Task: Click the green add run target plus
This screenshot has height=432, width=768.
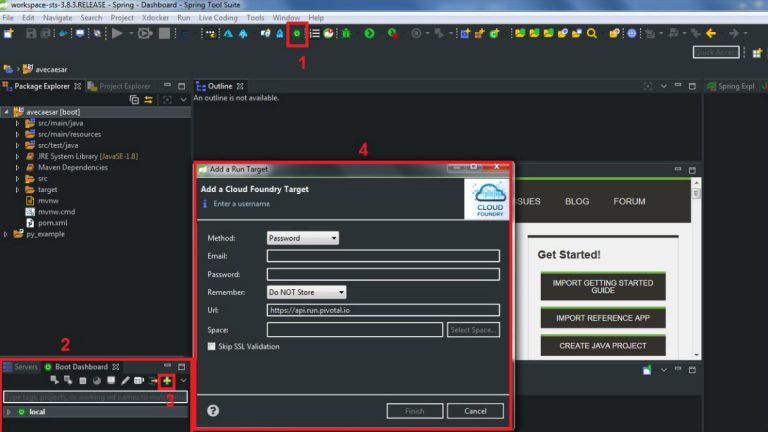Action: tap(167, 381)
